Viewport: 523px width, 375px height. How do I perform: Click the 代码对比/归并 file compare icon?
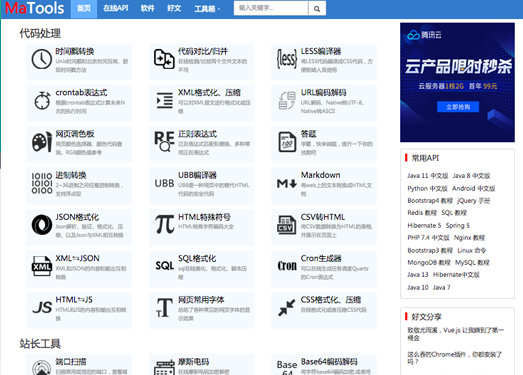(x=164, y=59)
